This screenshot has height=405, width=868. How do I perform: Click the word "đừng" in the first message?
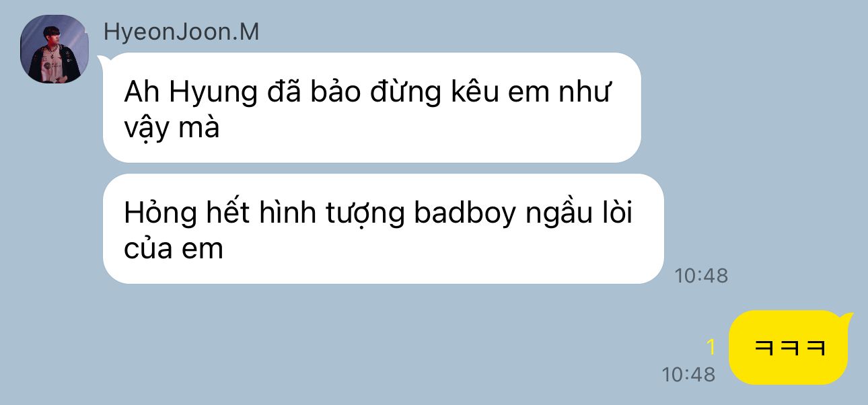pos(402,93)
